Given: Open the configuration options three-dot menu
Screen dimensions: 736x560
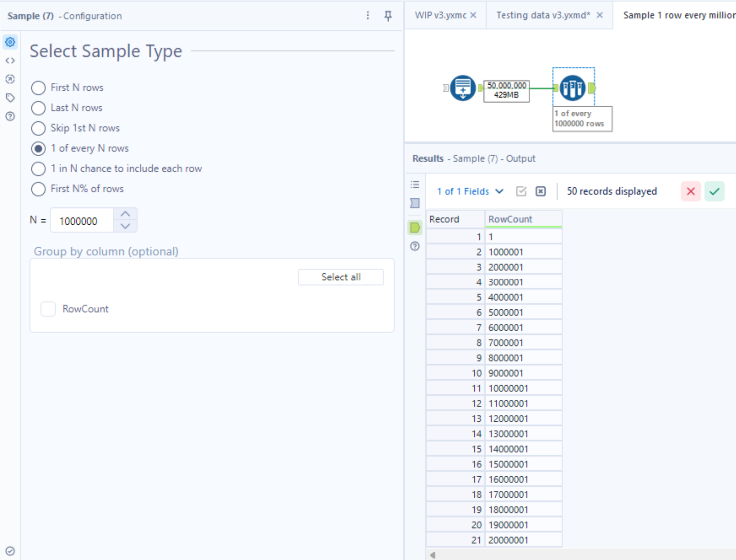Looking at the screenshot, I should (368, 16).
